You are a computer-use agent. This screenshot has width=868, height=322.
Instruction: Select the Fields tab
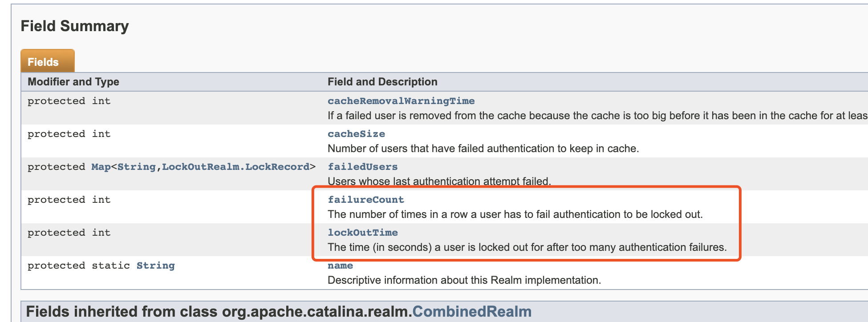48,61
